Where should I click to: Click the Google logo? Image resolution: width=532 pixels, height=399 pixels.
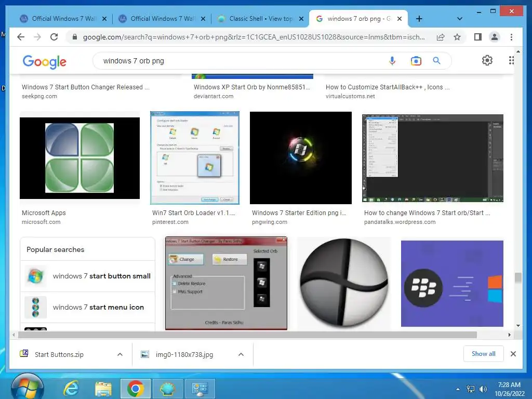click(x=45, y=61)
